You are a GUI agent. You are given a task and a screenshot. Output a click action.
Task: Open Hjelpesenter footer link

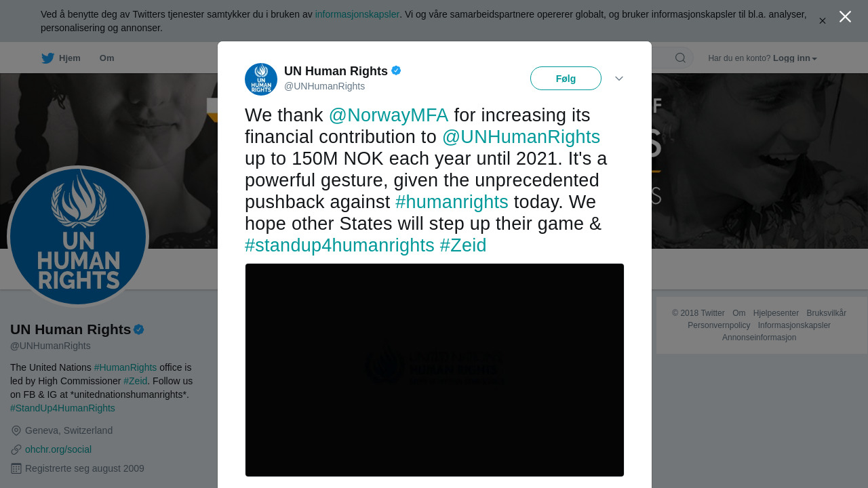776,313
